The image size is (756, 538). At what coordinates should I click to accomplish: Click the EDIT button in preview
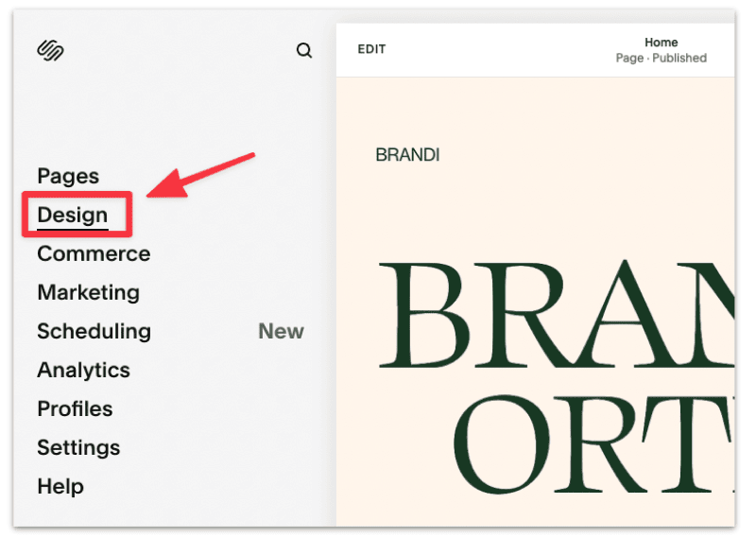coord(371,49)
